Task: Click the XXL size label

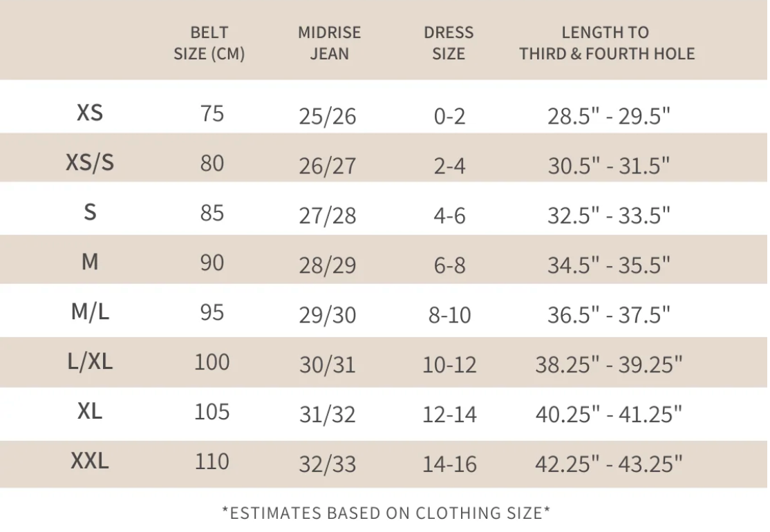Action: (x=90, y=461)
